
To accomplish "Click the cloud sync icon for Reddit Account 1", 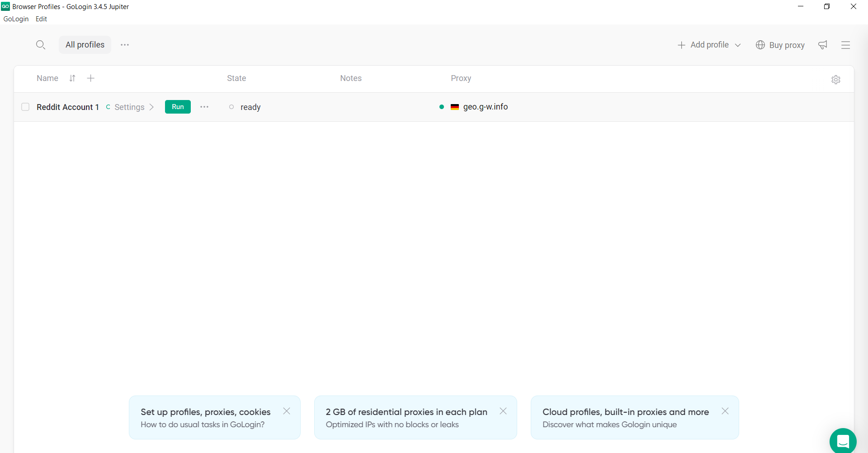I will [x=108, y=107].
